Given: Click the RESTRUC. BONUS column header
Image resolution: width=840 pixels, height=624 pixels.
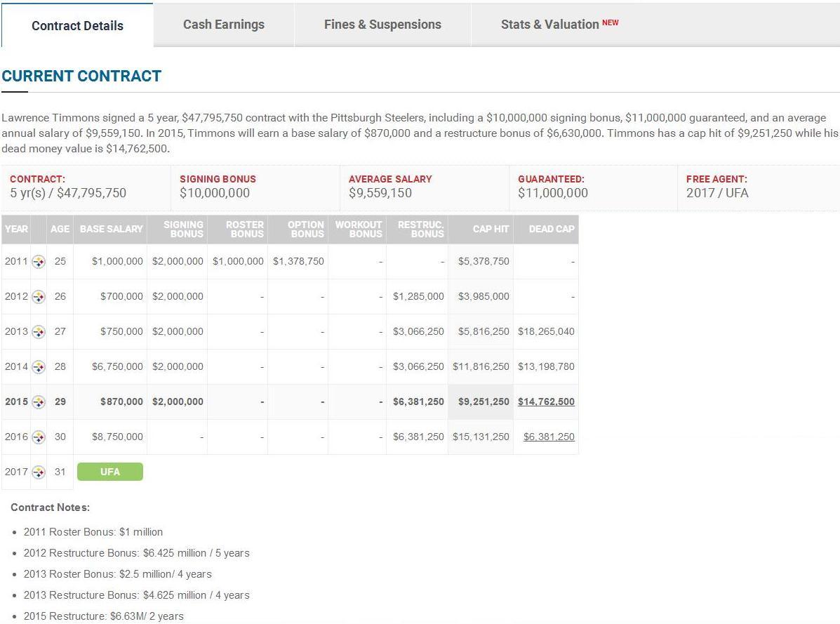Looking at the screenshot, I should (420, 229).
